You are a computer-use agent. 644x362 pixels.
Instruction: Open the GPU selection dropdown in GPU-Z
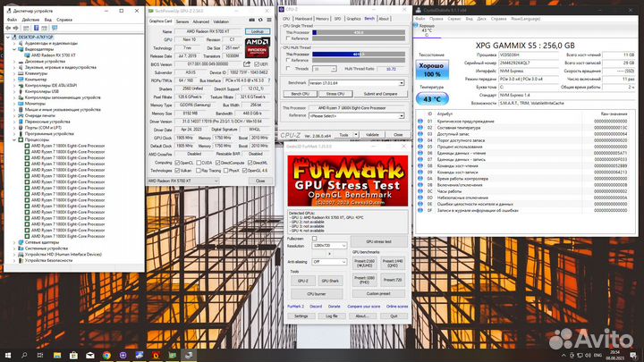pyautogui.click(x=182, y=181)
